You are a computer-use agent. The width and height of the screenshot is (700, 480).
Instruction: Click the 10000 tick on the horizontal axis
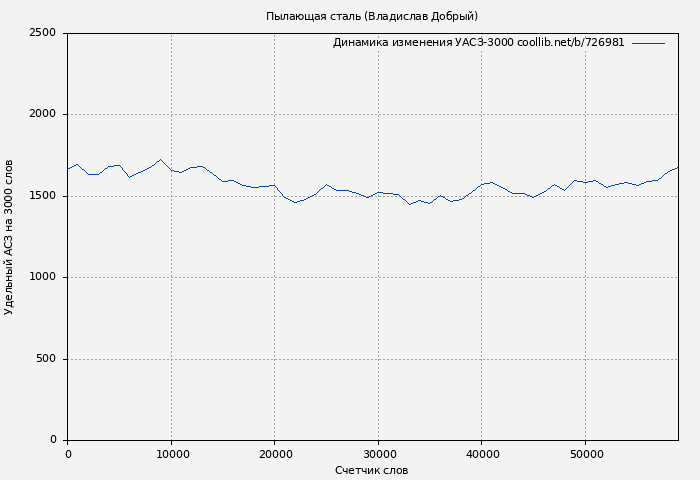pos(171,454)
